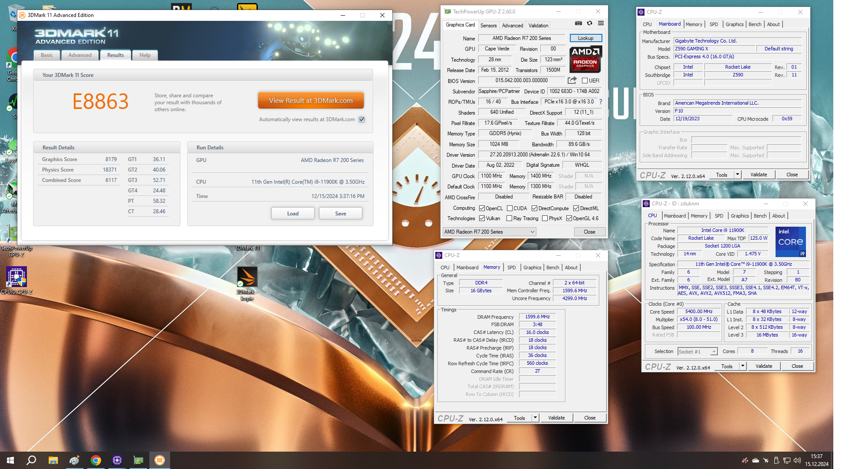Expand Tools dropdown arrow in CPU-Z CPU window
Screen dimensions: 868x469
(743, 366)
